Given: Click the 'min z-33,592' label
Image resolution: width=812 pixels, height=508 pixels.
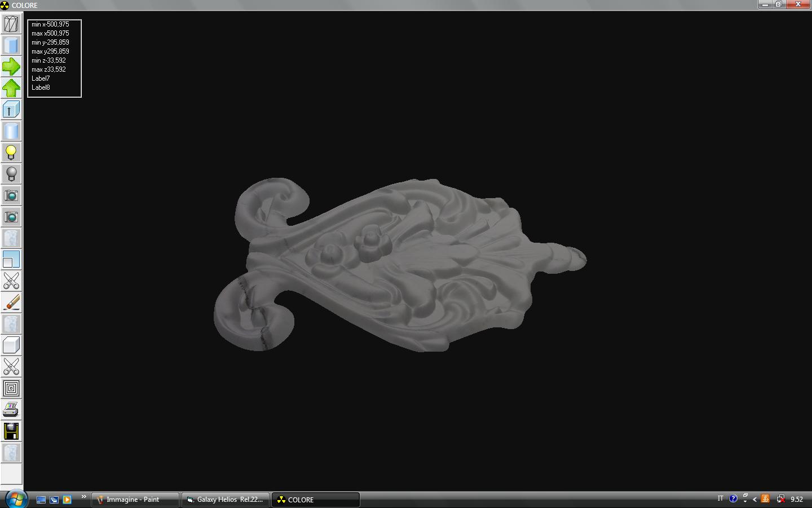Looking at the screenshot, I should [x=48, y=60].
